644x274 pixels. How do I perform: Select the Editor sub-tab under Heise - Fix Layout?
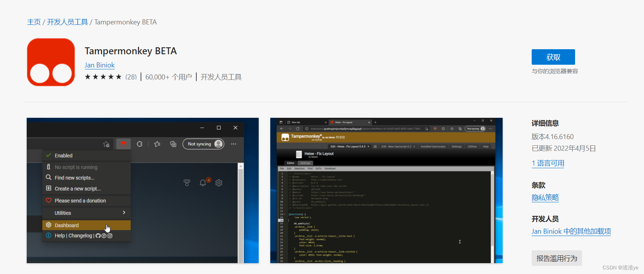click(291, 163)
